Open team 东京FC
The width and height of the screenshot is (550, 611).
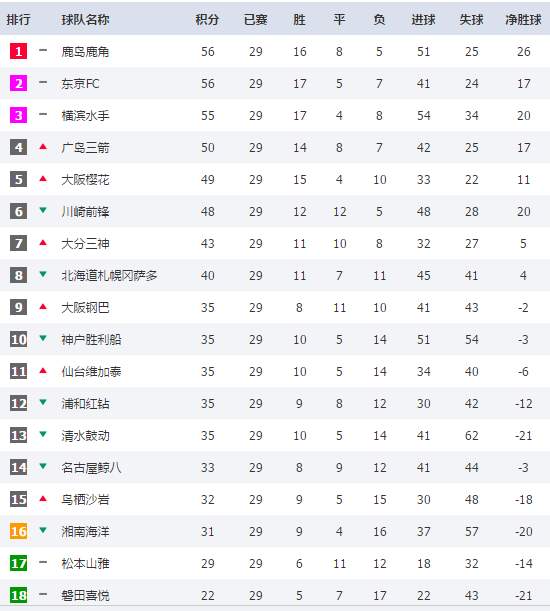coord(80,83)
